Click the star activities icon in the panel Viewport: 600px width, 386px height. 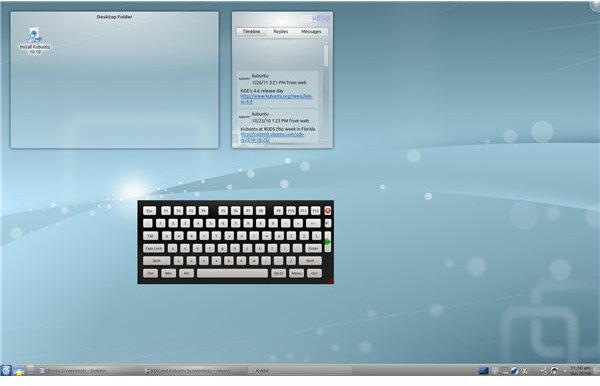pos(18,371)
